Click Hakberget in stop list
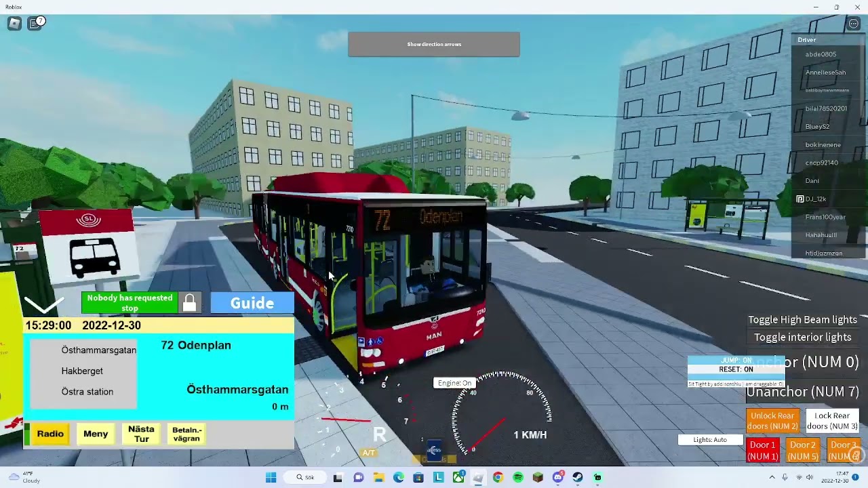 (82, 371)
